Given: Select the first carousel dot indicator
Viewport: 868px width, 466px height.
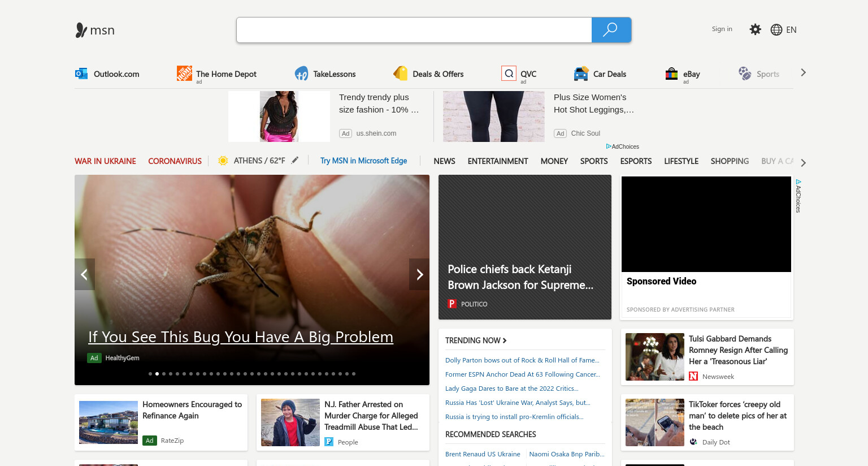Looking at the screenshot, I should (150, 374).
